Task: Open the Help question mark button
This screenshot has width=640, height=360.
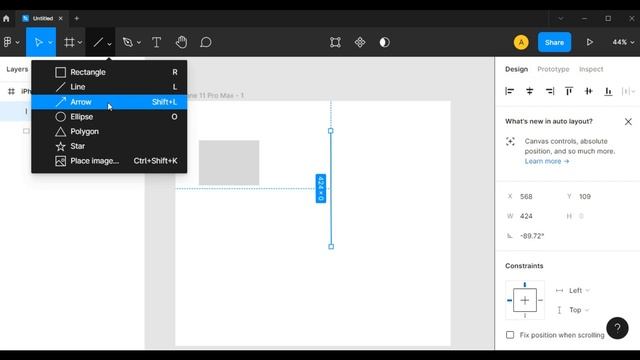Action: pyautogui.click(x=617, y=328)
